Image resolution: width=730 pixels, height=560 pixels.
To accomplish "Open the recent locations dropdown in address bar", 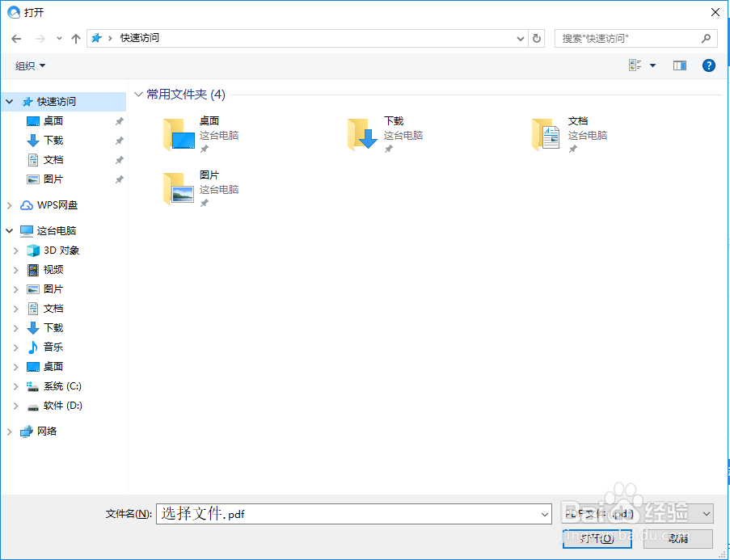I will tap(521, 38).
